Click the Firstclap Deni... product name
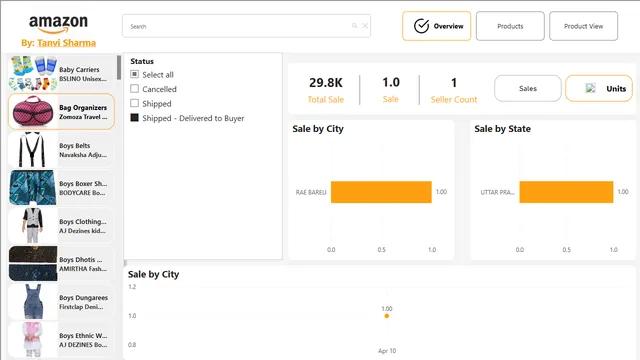This screenshot has height=360, width=640. coord(81,307)
